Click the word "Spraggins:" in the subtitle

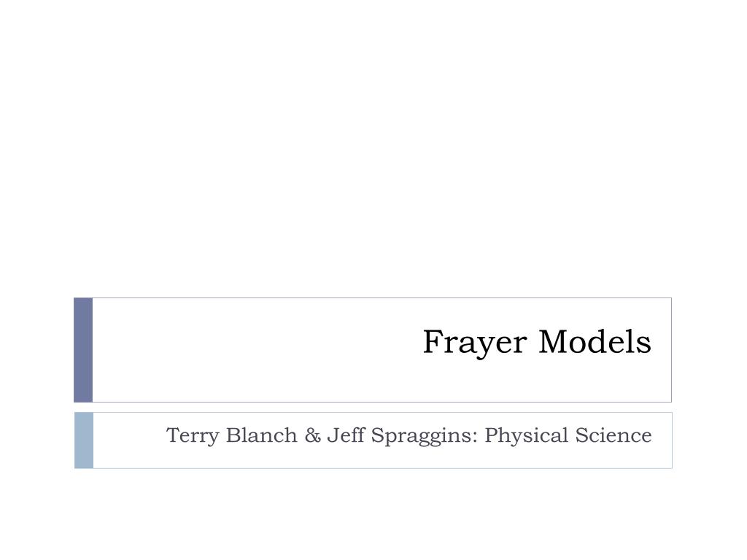pos(425,436)
